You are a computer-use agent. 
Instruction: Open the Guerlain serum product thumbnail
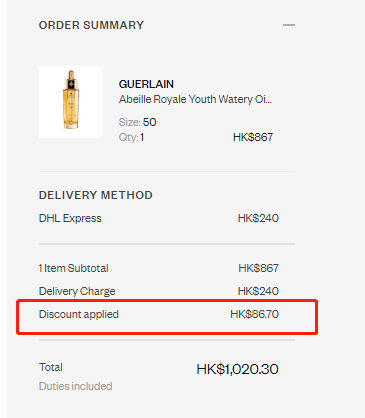(71, 102)
